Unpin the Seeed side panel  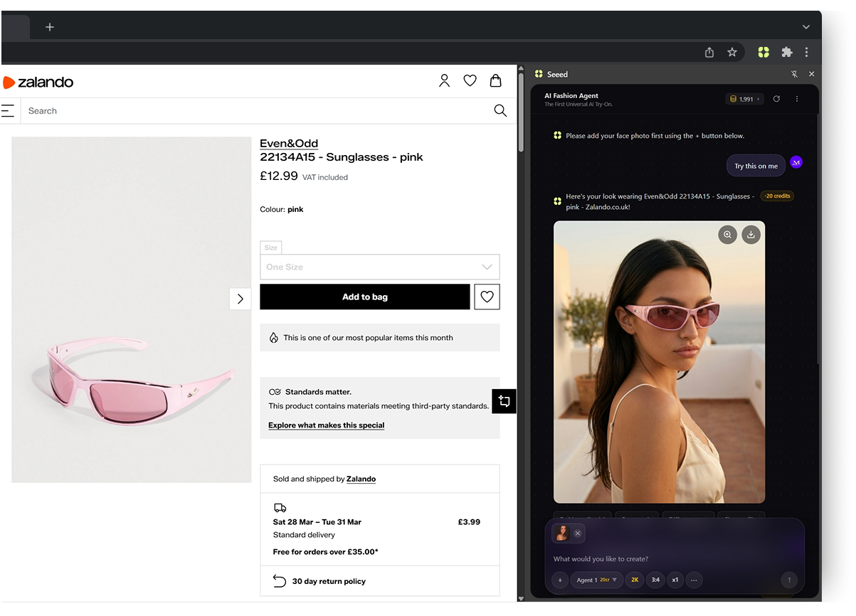795,74
